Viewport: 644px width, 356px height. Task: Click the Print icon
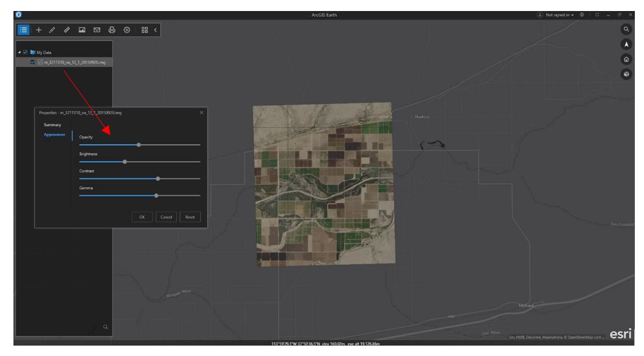point(112,30)
